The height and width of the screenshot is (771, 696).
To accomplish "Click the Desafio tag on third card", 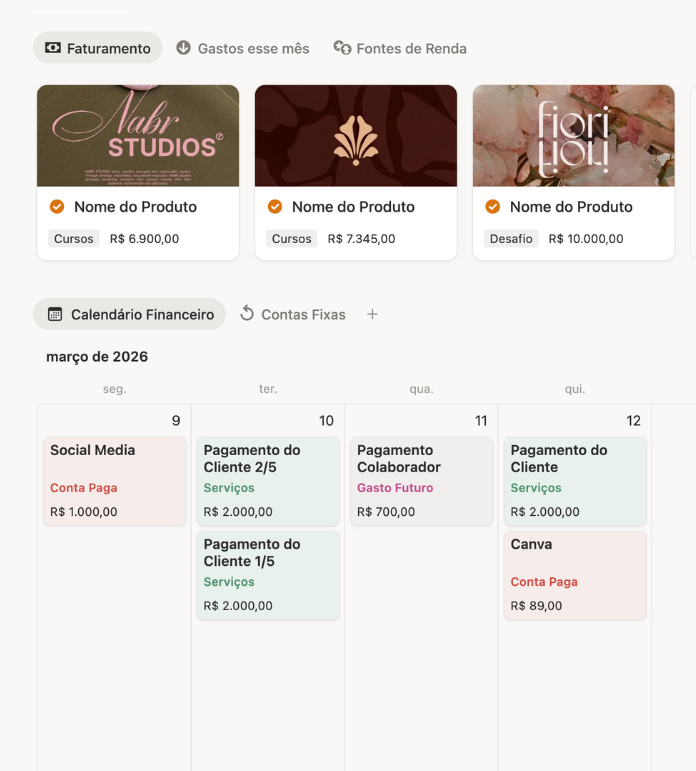I will click(x=511, y=239).
